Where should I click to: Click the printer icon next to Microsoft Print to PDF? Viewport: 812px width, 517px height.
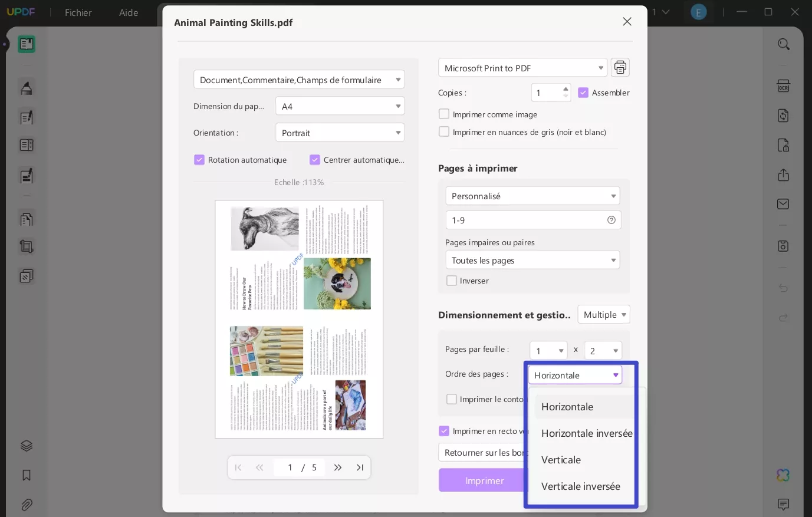pos(620,67)
